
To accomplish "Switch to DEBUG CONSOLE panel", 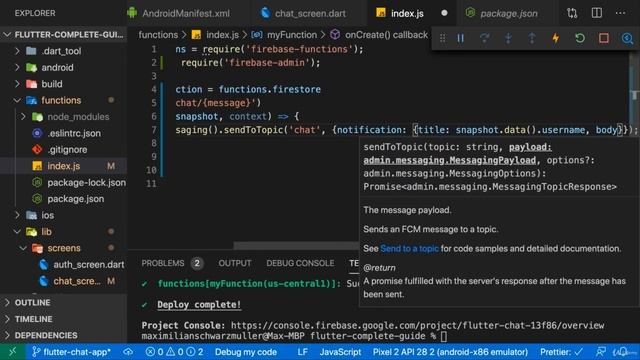I will 300,263.
